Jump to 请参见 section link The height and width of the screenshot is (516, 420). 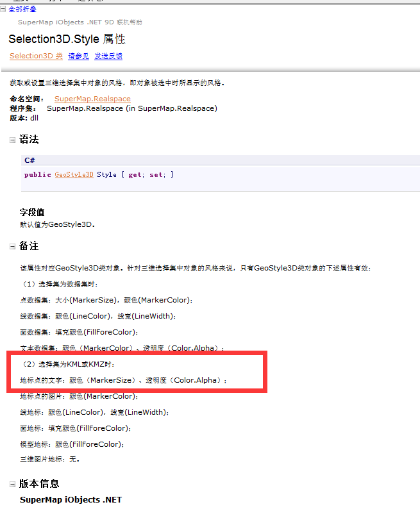click(78, 56)
